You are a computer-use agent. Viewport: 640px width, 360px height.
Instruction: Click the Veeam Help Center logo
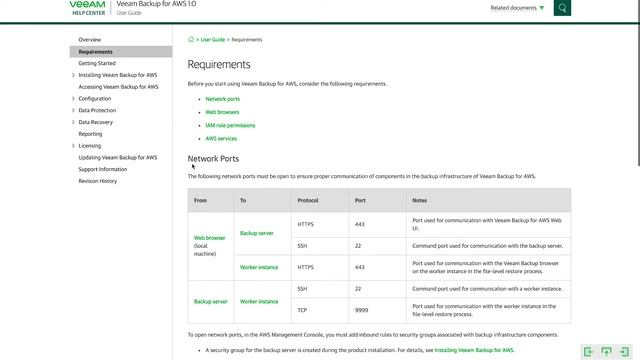pos(87,8)
